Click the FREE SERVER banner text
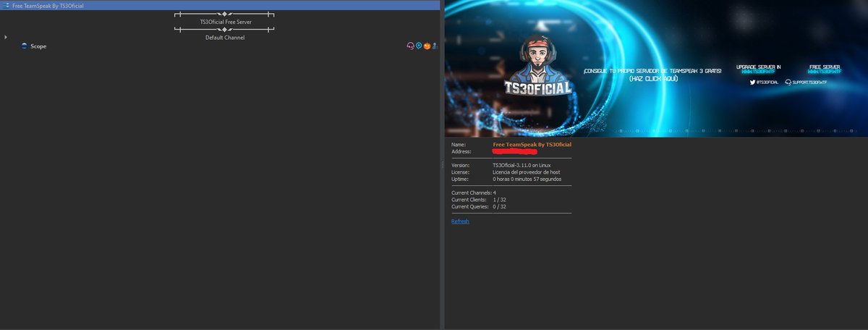Screen dimensions: 868x330 point(825,67)
